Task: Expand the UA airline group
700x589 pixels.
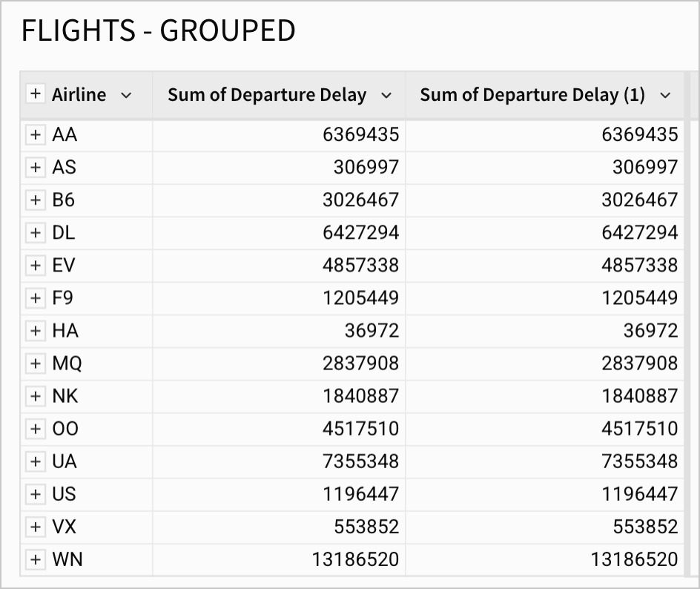Action: coord(35,461)
